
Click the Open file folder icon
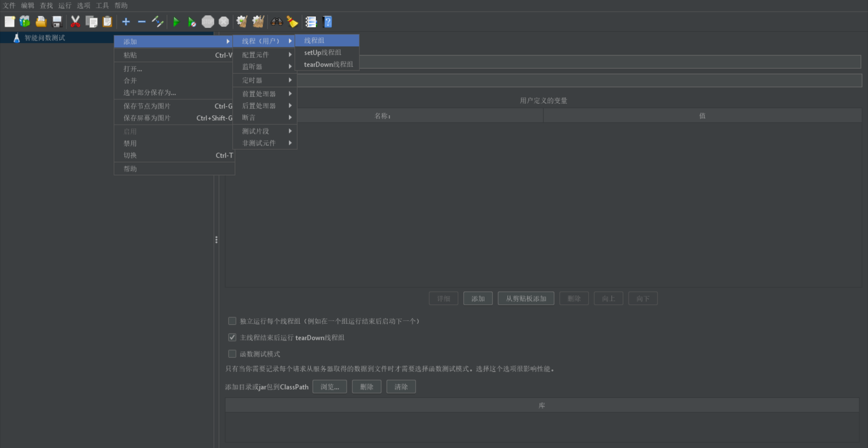(41, 22)
